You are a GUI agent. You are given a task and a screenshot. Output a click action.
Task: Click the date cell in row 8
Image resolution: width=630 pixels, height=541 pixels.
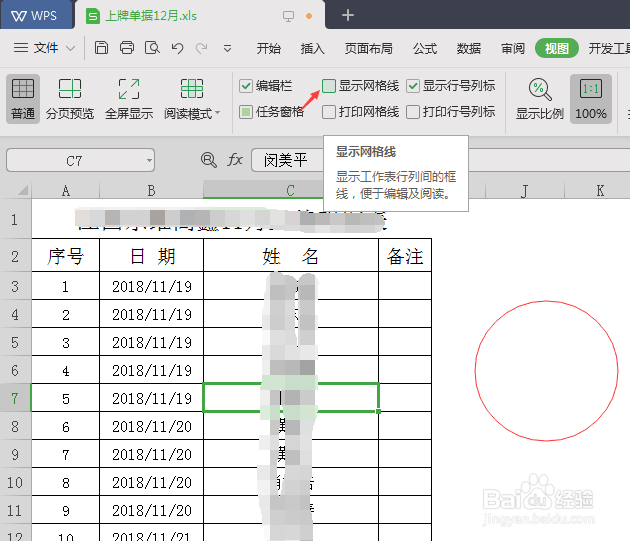(x=151, y=426)
